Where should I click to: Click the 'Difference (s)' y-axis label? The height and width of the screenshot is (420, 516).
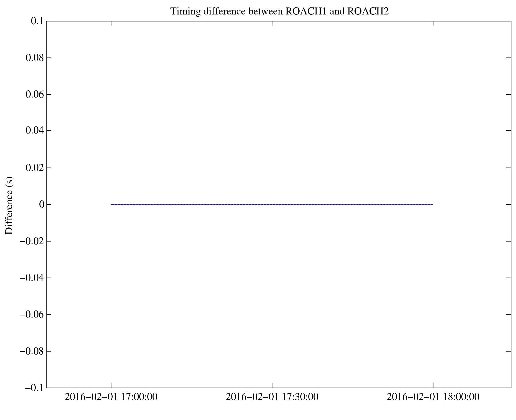click(9, 205)
